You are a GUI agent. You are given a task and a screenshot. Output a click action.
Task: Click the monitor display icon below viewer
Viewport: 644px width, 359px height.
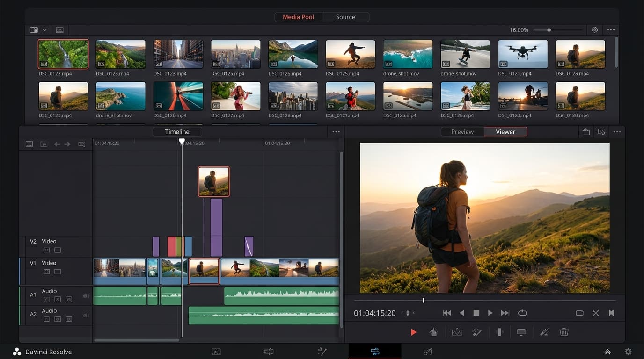[521, 332]
